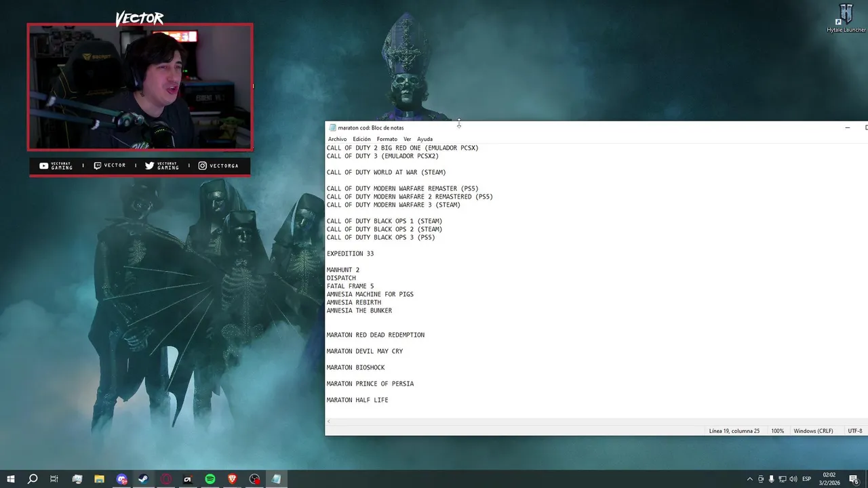The height and width of the screenshot is (488, 868).
Task: Click the 'DISPATCH' line
Action: 341,278
